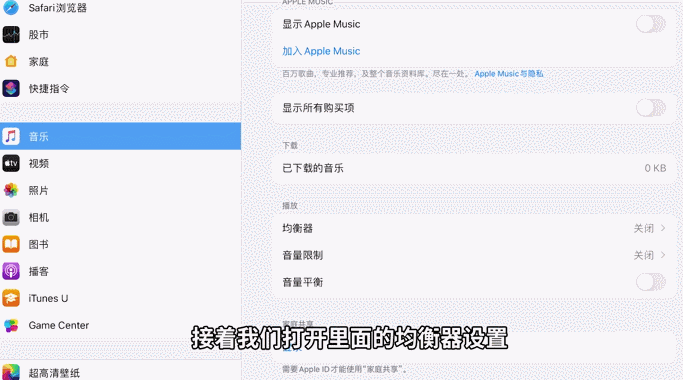Select 播客 sidebar label

39,271
